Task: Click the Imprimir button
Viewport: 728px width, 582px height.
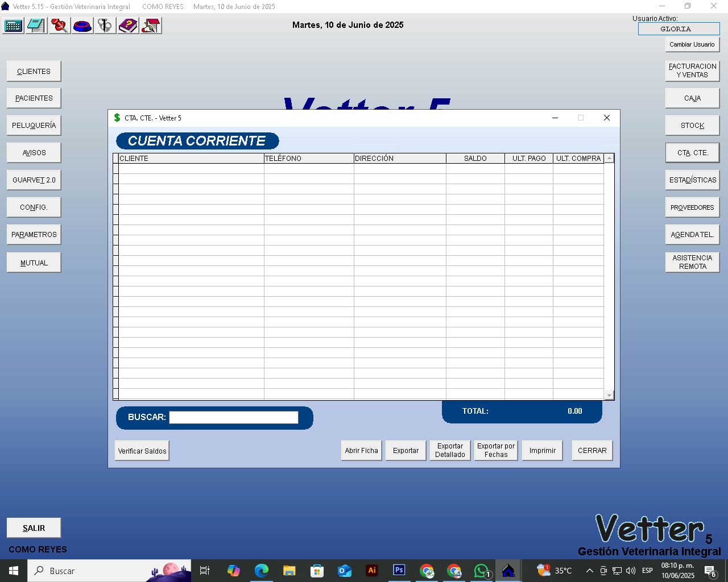Action: (543, 450)
